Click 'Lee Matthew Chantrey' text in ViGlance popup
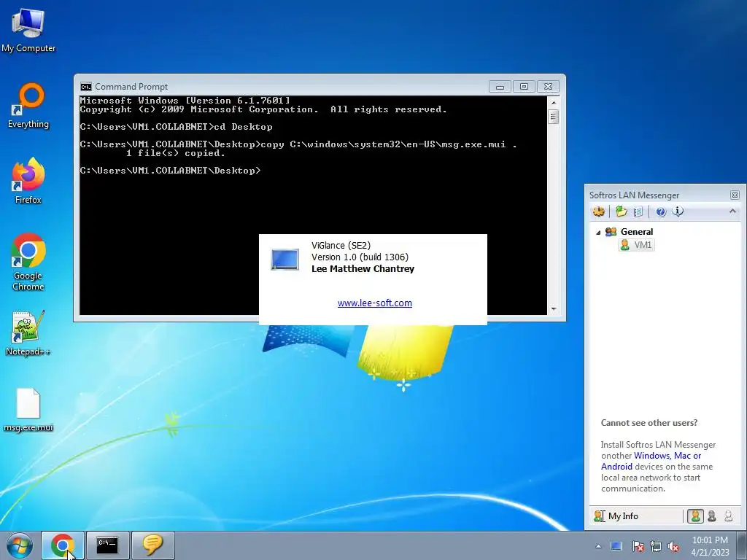The image size is (747, 560). pyautogui.click(x=363, y=269)
